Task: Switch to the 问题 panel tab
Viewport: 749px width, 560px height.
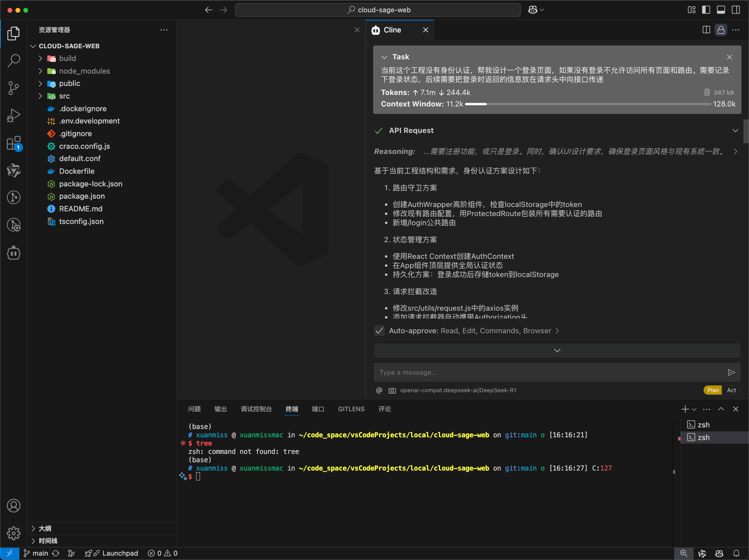Action: (194, 409)
